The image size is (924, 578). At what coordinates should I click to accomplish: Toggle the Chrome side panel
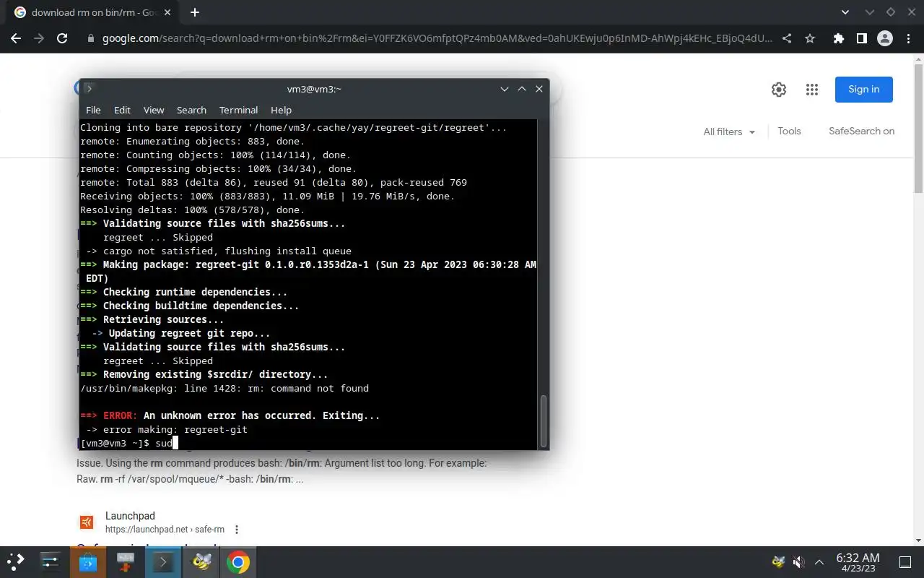[x=861, y=38]
